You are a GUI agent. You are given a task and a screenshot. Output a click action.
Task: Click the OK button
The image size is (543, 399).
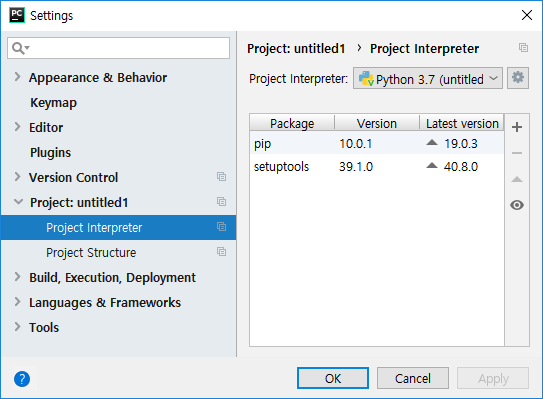(x=333, y=378)
